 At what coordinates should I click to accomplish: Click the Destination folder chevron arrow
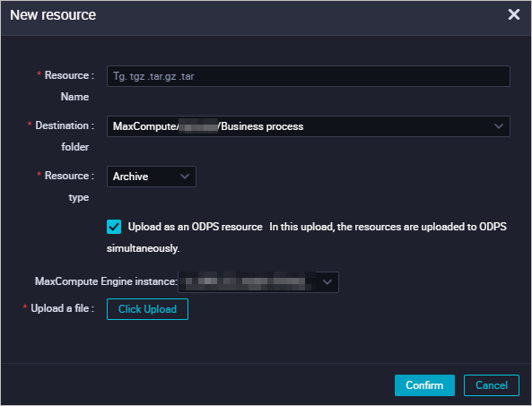point(499,126)
